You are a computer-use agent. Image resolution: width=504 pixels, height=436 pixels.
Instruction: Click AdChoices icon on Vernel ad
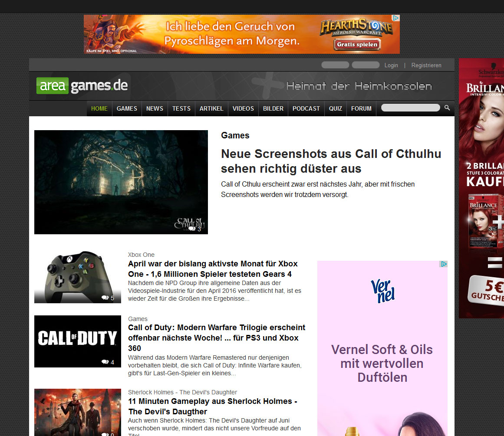coord(444,264)
